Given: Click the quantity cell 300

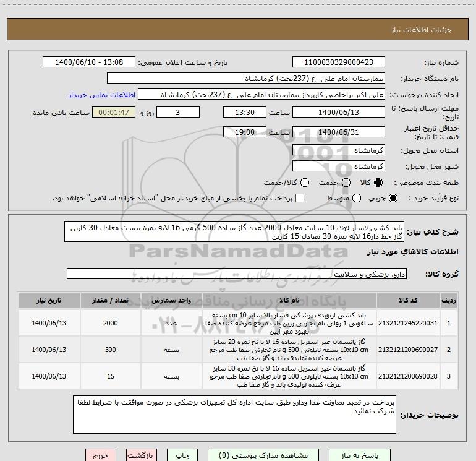Looking at the screenshot, I should (x=111, y=350).
